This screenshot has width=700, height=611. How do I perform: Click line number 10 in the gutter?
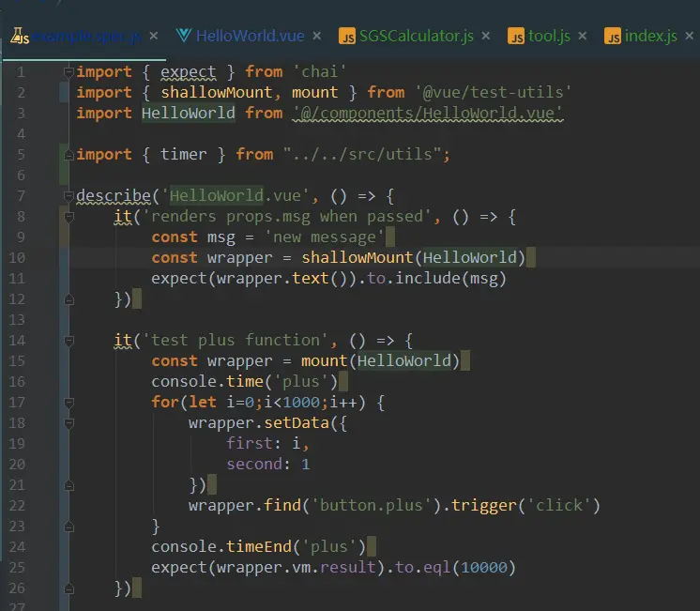point(17,258)
